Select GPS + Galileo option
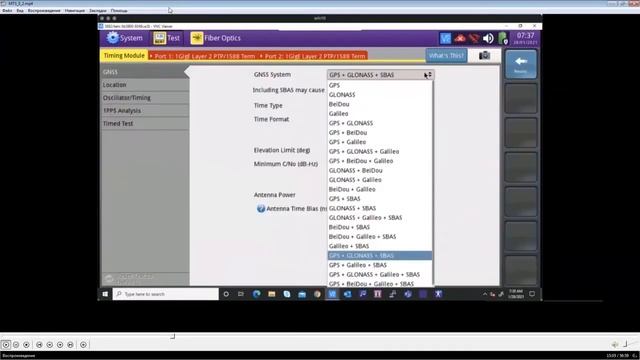Image resolution: width=640 pixels, height=360 pixels. (x=380, y=142)
